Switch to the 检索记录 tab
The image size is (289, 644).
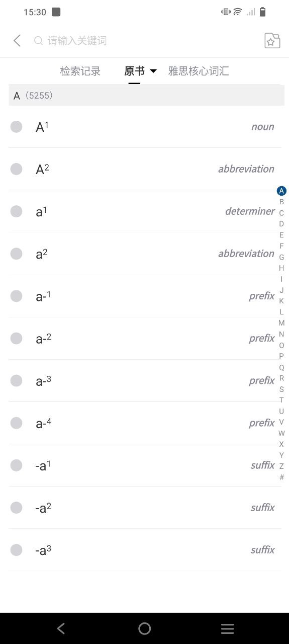pos(80,71)
